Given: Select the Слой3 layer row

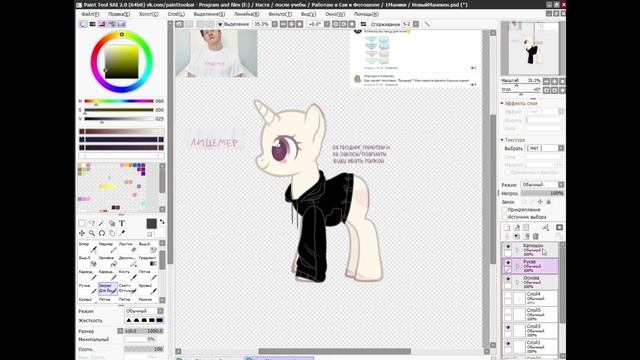Looking at the screenshot, I should 530,331.
